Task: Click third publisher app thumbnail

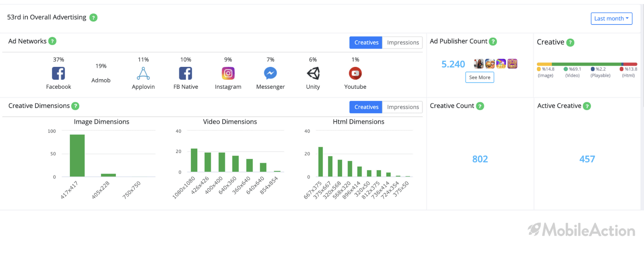Action: coord(501,64)
